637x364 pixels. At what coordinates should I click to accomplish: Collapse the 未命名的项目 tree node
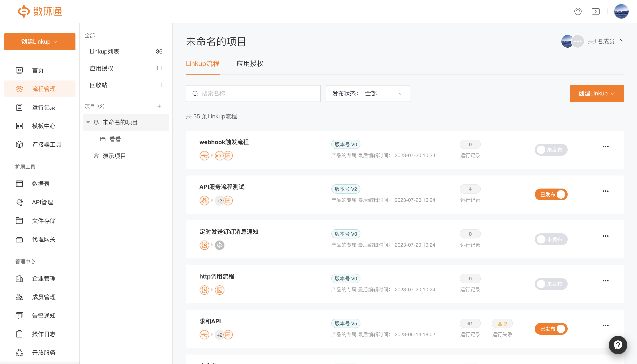88,122
